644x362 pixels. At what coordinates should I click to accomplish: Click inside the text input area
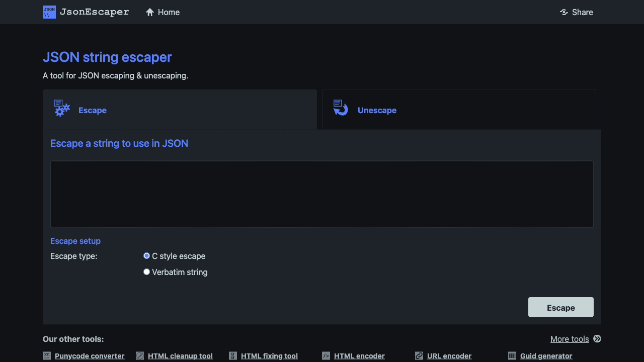click(x=322, y=194)
